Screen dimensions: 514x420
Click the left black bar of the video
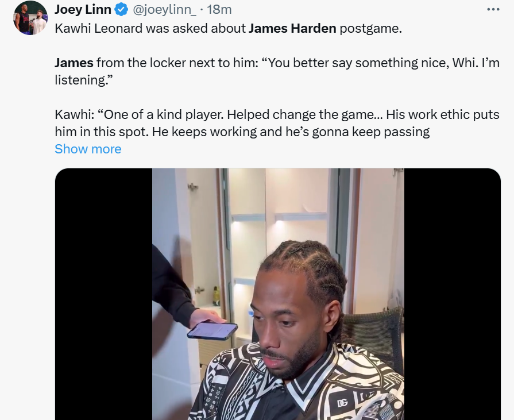click(x=103, y=294)
